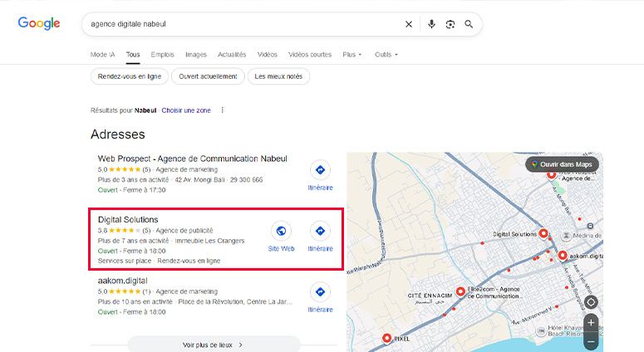Open the Vidéos tab
644x352 pixels.
(267, 55)
